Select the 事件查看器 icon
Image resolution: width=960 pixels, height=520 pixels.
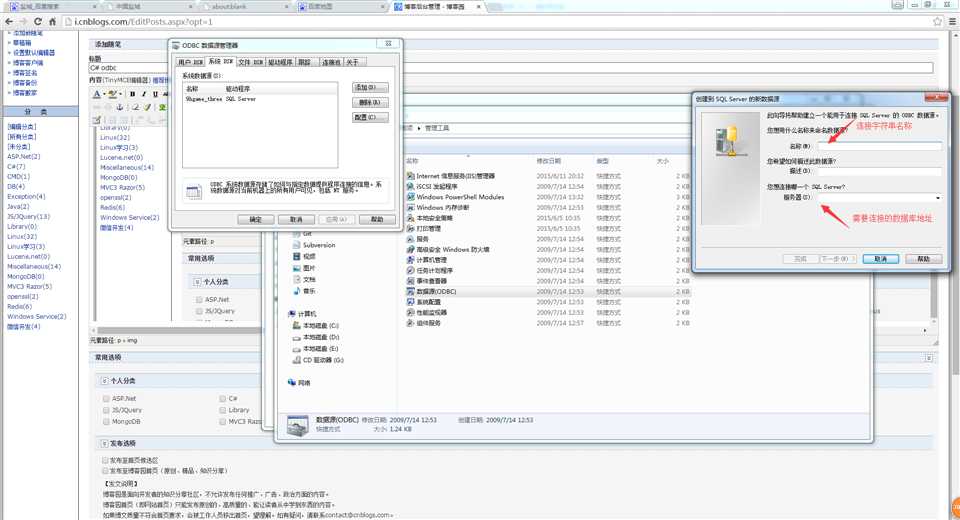[x=410, y=281]
